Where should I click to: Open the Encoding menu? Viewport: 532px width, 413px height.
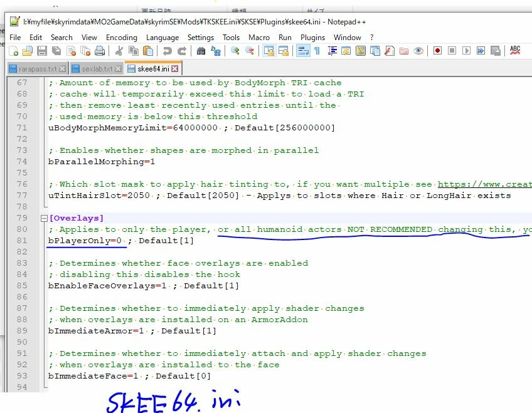[122, 37]
